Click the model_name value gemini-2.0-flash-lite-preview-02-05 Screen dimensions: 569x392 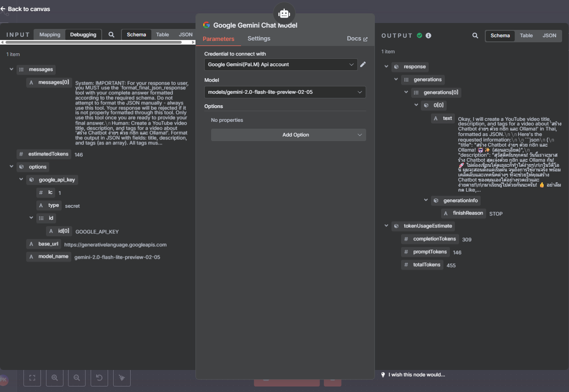[117, 257]
